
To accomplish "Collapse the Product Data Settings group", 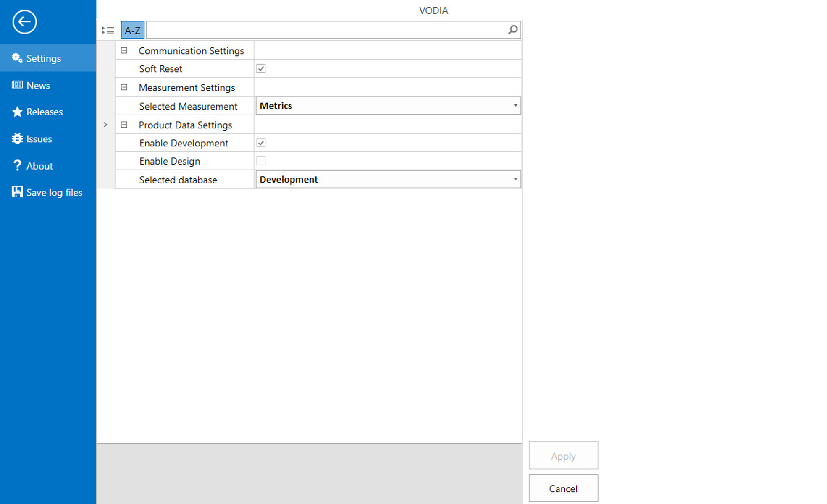I will pos(124,125).
